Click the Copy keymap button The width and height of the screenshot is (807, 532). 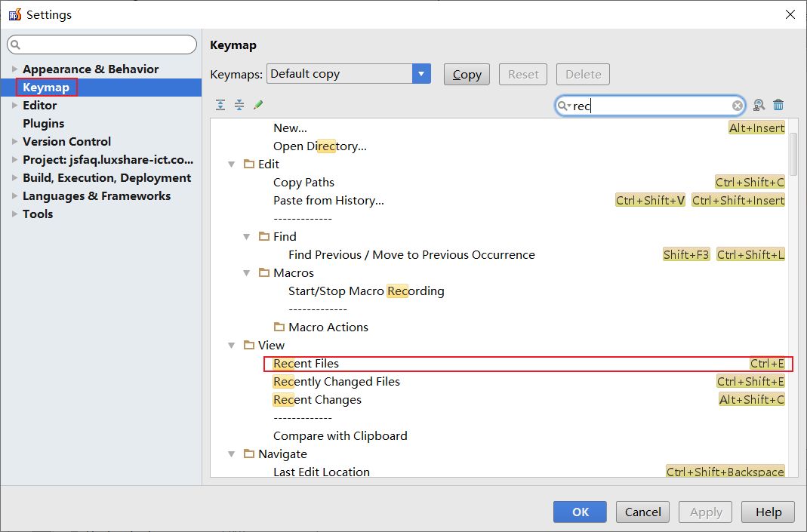(x=467, y=74)
